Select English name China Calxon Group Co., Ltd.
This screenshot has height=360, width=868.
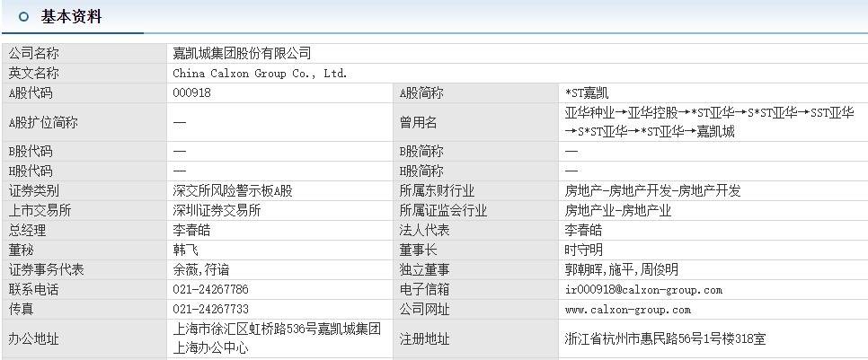click(x=260, y=74)
